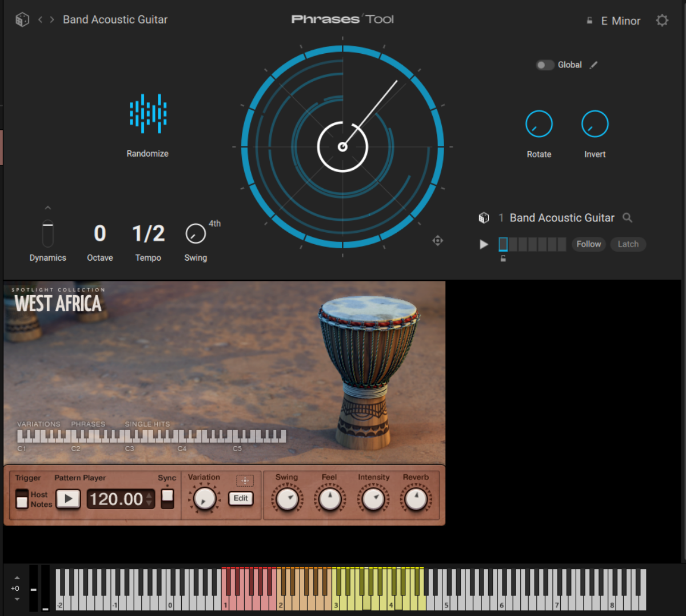The image size is (686, 616).
Task: Open the E Minor key selector
Action: pos(620,21)
